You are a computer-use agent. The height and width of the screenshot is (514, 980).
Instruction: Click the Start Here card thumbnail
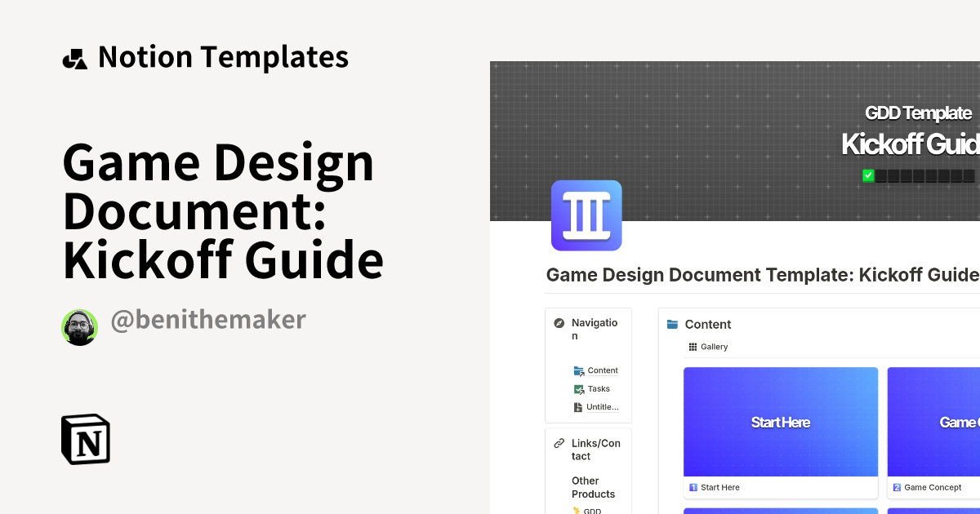(780, 422)
